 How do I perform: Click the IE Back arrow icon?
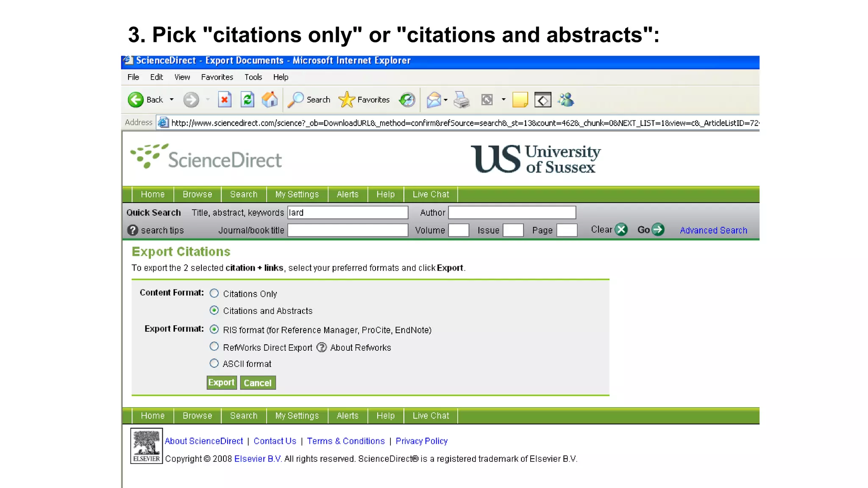pyautogui.click(x=136, y=100)
